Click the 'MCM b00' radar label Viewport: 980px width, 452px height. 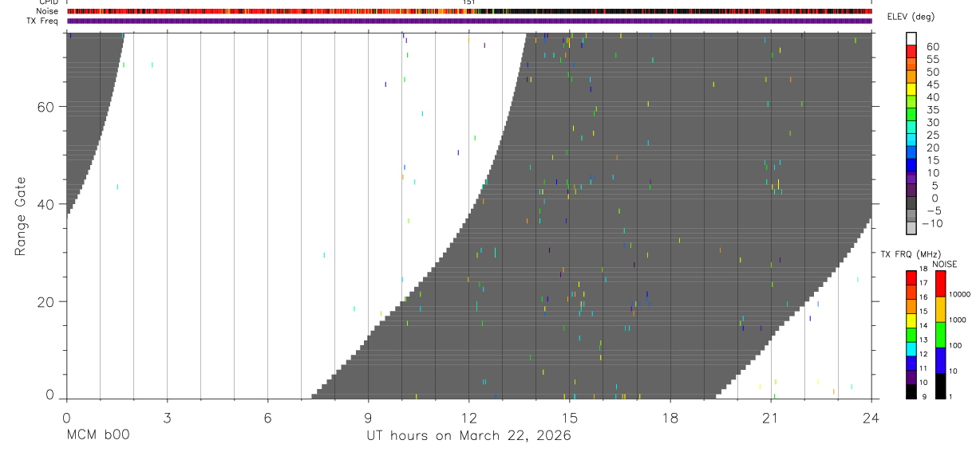pyautogui.click(x=97, y=435)
